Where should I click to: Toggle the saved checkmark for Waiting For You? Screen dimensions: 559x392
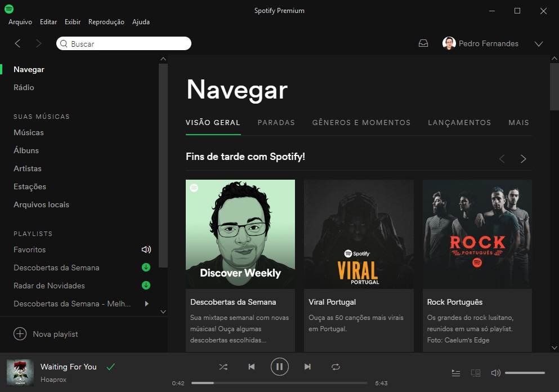click(x=111, y=367)
